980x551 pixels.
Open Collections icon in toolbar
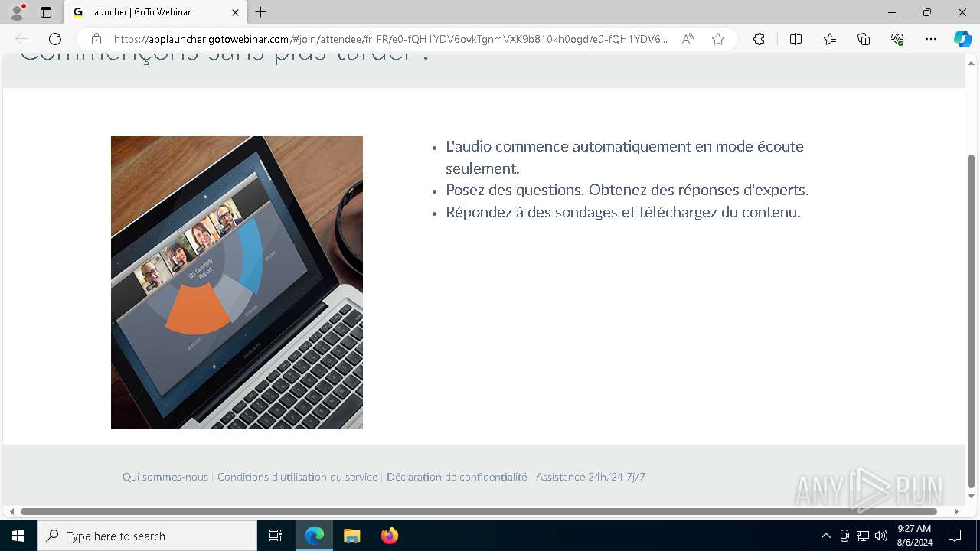pos(864,39)
